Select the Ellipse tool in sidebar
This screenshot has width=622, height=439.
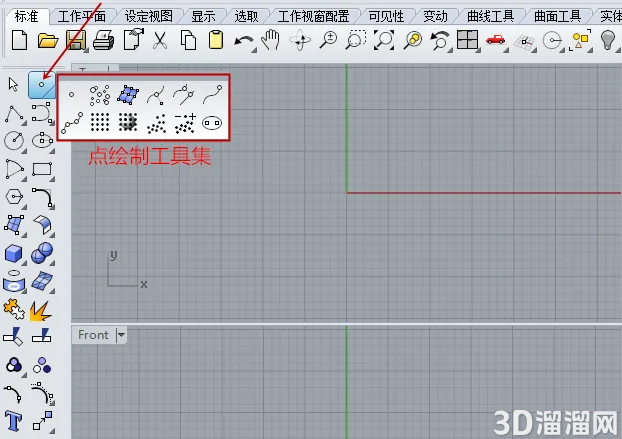[42, 140]
